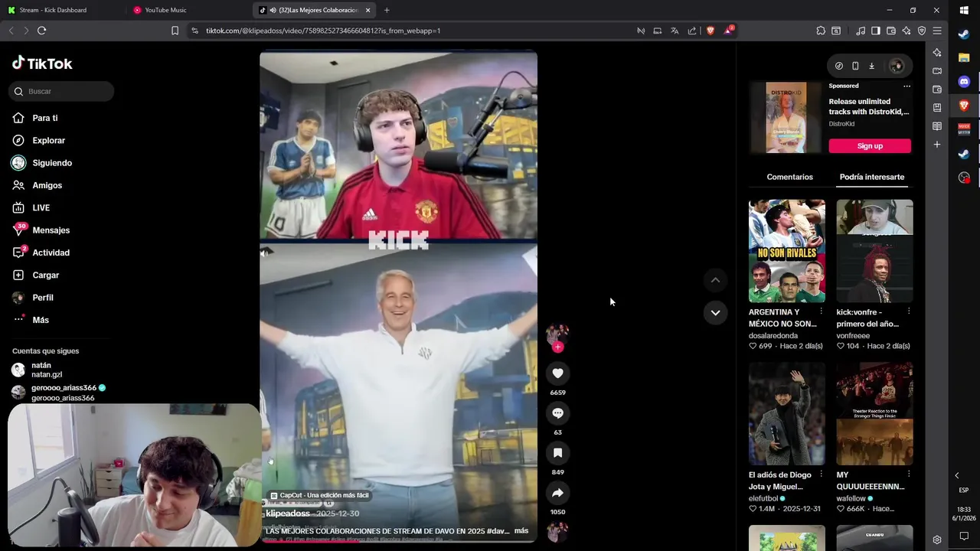The width and height of the screenshot is (980, 551).
Task: Click the Brave Shields lion icon
Action: pos(710,31)
